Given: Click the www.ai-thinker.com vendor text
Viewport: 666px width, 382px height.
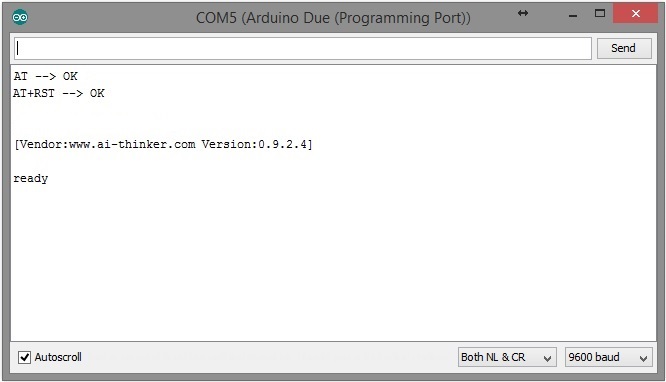Looking at the screenshot, I should click(x=132, y=144).
